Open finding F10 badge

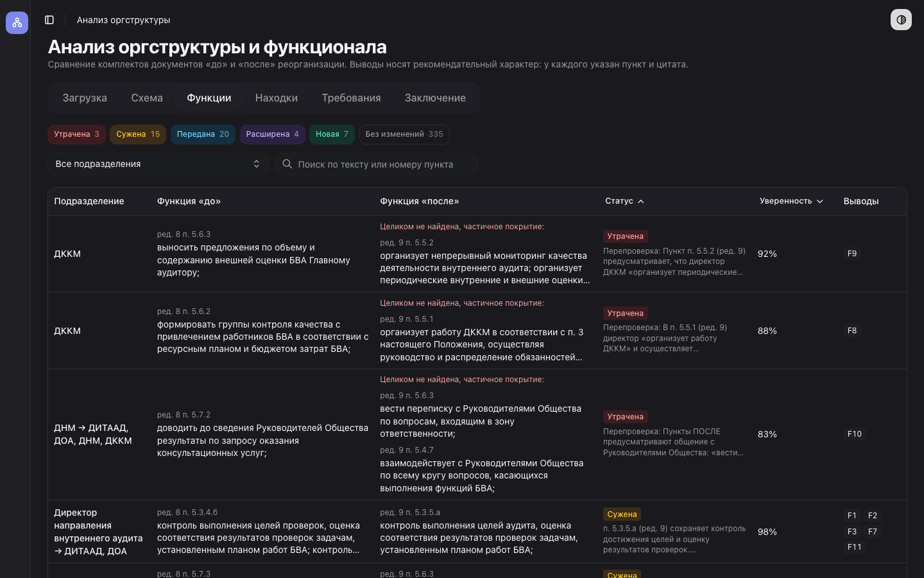pos(855,434)
